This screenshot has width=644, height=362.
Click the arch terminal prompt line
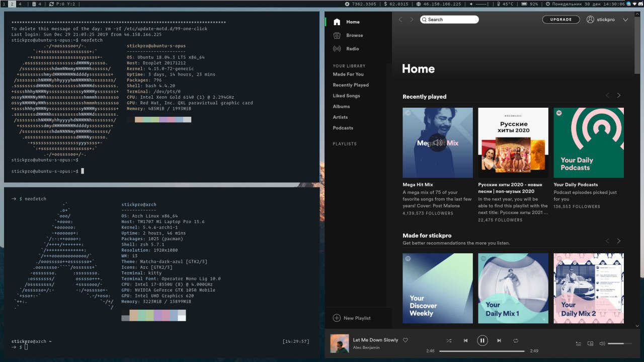[20, 347]
